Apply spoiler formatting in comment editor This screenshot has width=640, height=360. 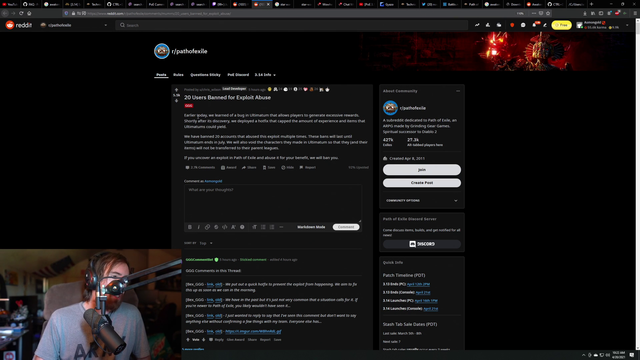[x=242, y=227]
